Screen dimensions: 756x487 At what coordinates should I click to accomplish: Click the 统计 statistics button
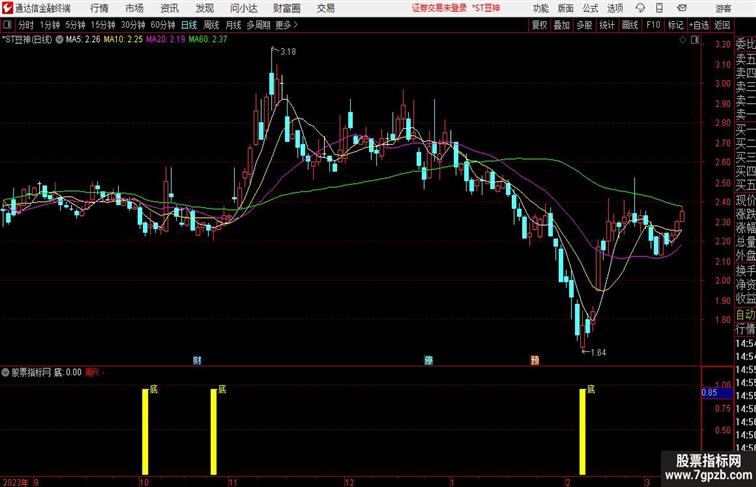click(607, 25)
